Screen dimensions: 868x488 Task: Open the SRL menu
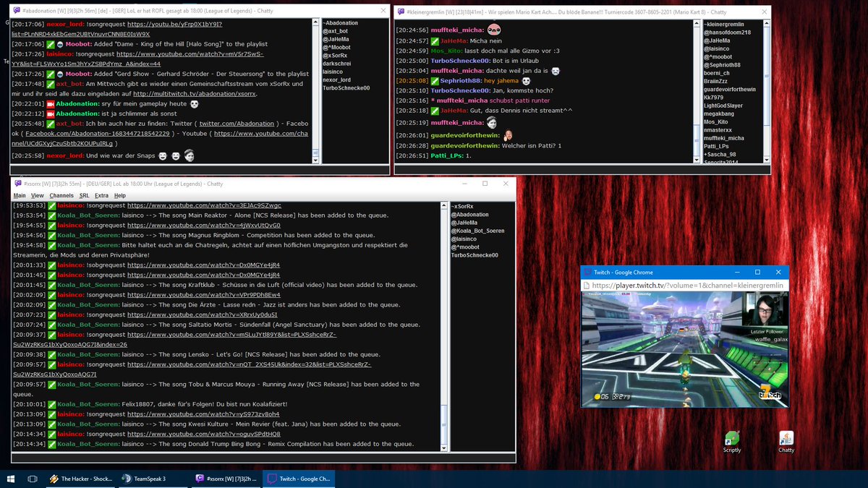(x=84, y=195)
